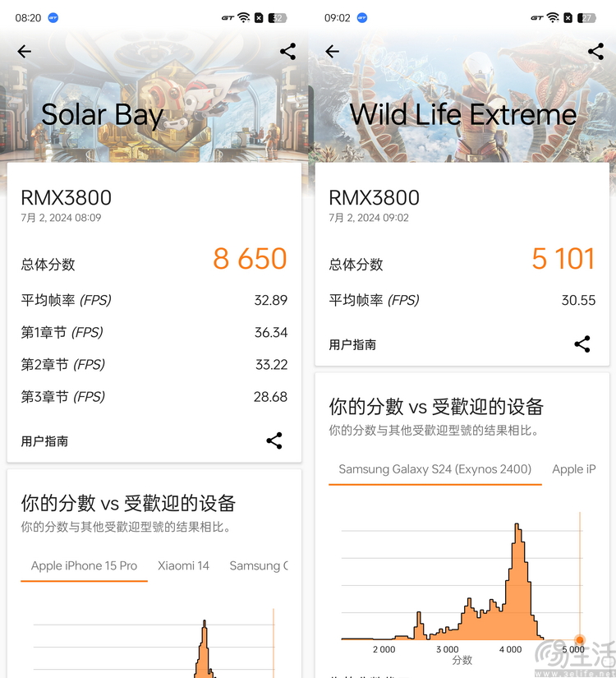Open the truncated Samsung tab on Solar Bay screen
The image size is (616, 678).
tap(259, 565)
